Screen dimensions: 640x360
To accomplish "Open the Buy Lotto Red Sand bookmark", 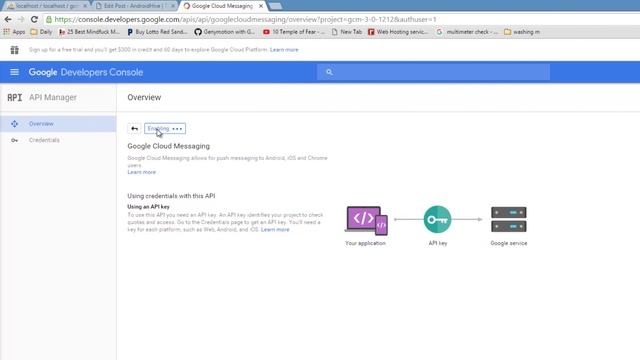I will (157, 32).
